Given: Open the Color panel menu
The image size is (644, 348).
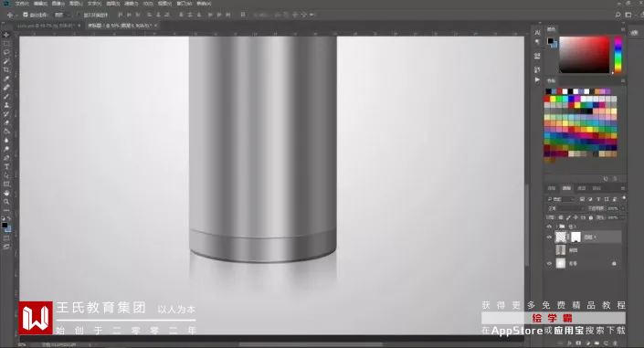Looking at the screenshot, I should (x=623, y=29).
